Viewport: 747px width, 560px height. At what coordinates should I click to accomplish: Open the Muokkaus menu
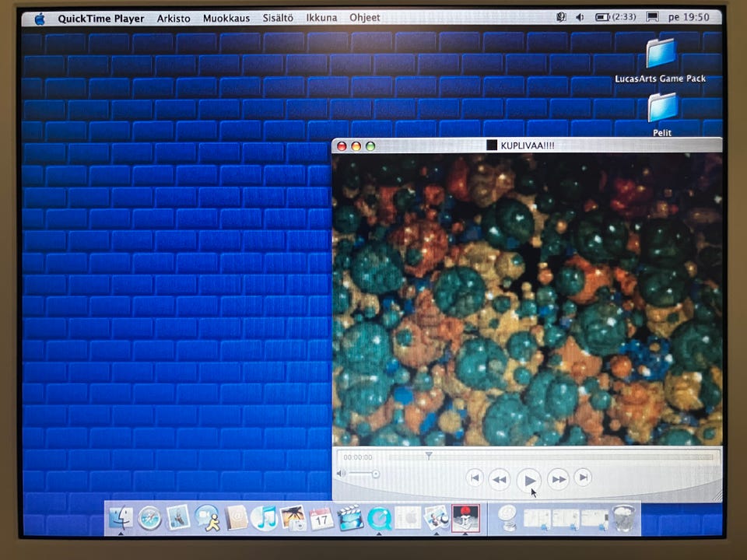[226, 18]
